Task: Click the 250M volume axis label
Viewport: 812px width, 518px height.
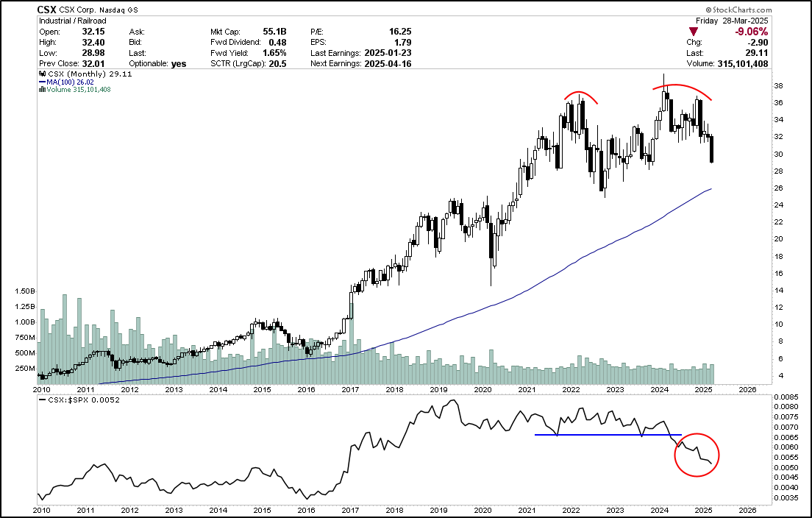Action: (25, 369)
